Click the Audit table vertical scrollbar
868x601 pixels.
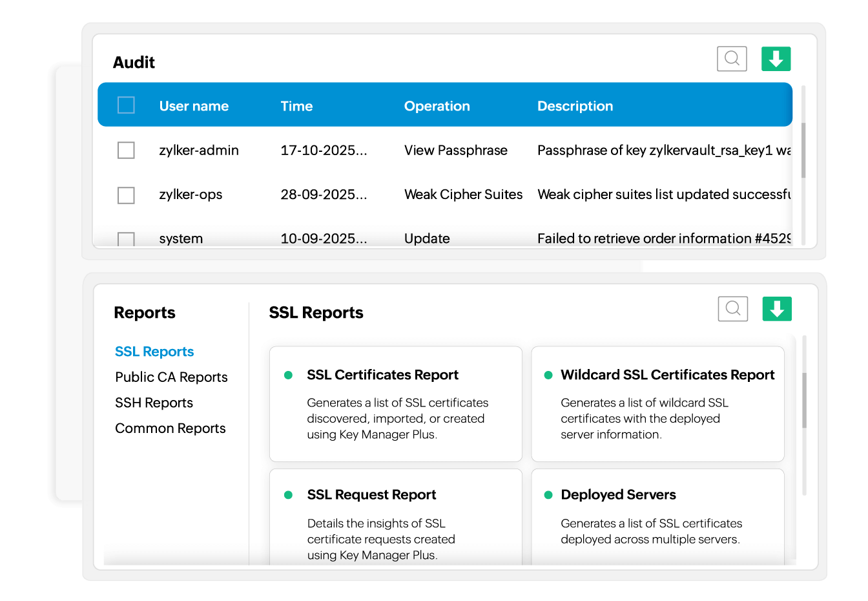pos(803,150)
